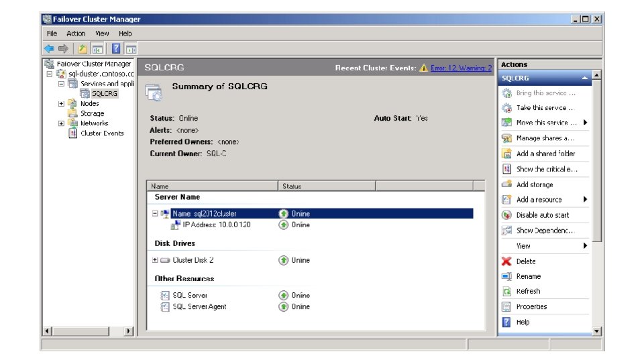644x362 pixels.
Task: Collapse the sql-cluster.contoso tree node
Action: pyautogui.click(x=50, y=74)
